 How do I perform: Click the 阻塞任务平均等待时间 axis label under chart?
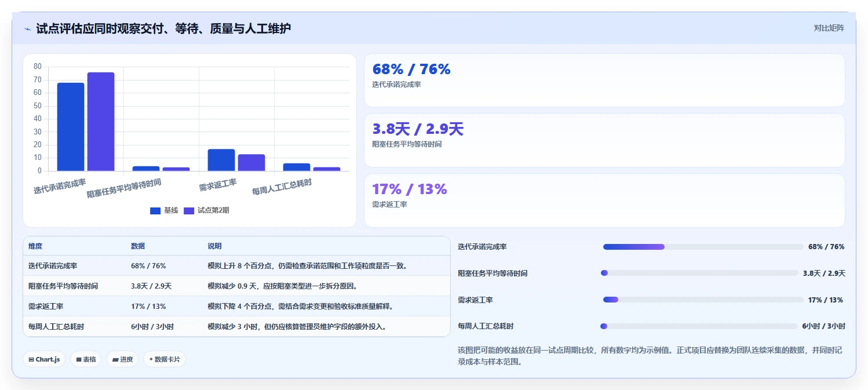click(x=124, y=188)
